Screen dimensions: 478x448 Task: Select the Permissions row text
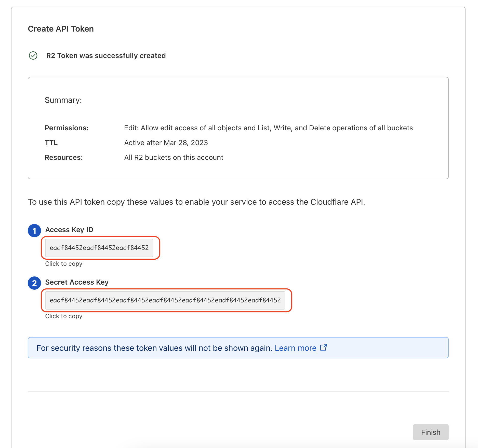[x=67, y=128]
